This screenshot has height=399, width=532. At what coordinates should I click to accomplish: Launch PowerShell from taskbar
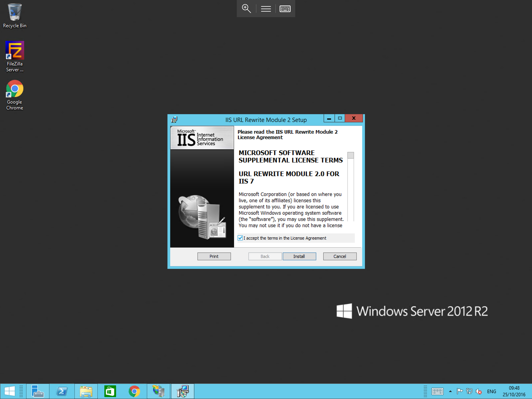coord(62,391)
